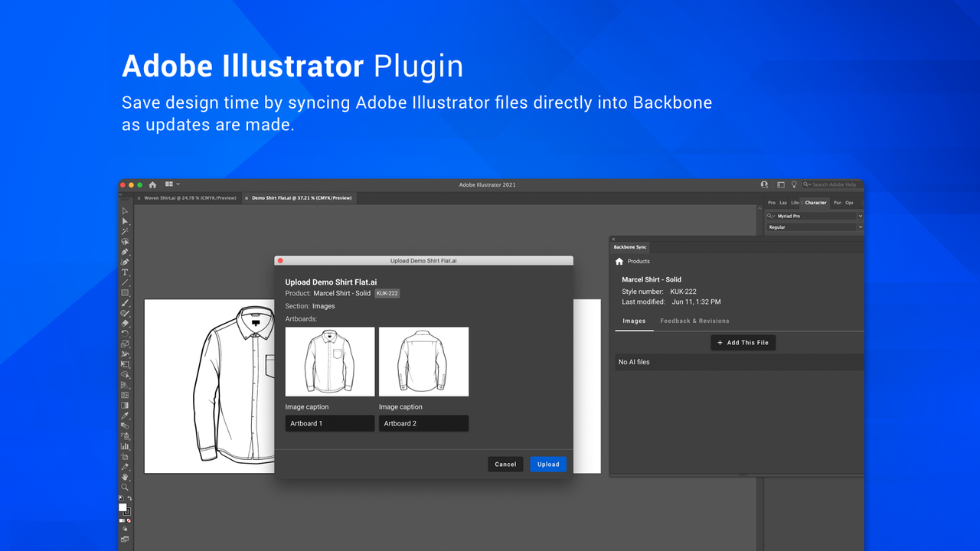Select the Rotate tool
The height and width of the screenshot is (551, 980).
pos(126,335)
